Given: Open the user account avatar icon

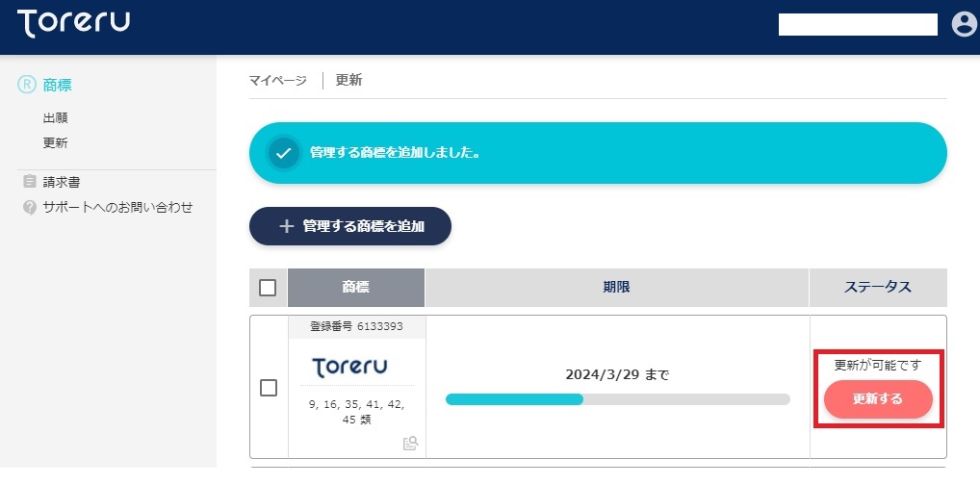Looking at the screenshot, I should [x=964, y=24].
